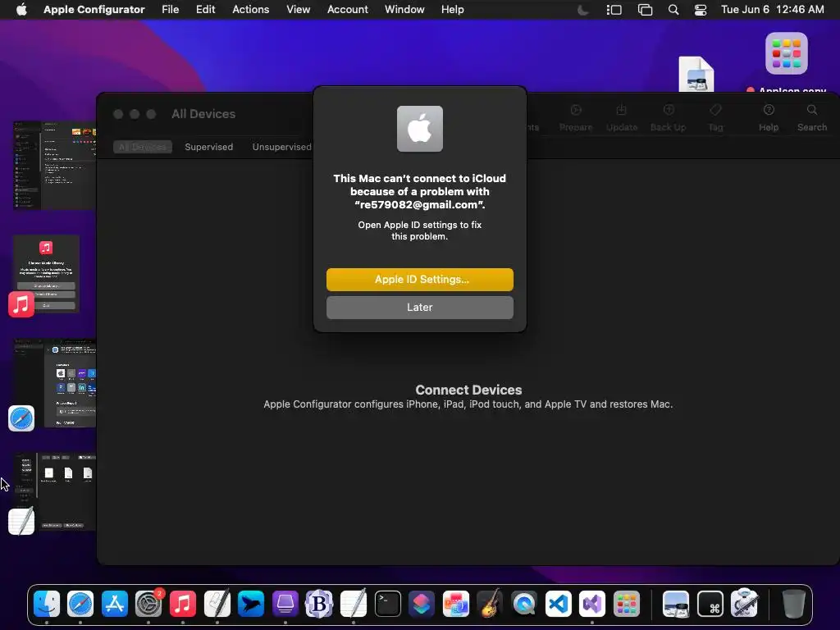This screenshot has height=630, width=840.
Task: Open the File menu
Action: tap(171, 10)
